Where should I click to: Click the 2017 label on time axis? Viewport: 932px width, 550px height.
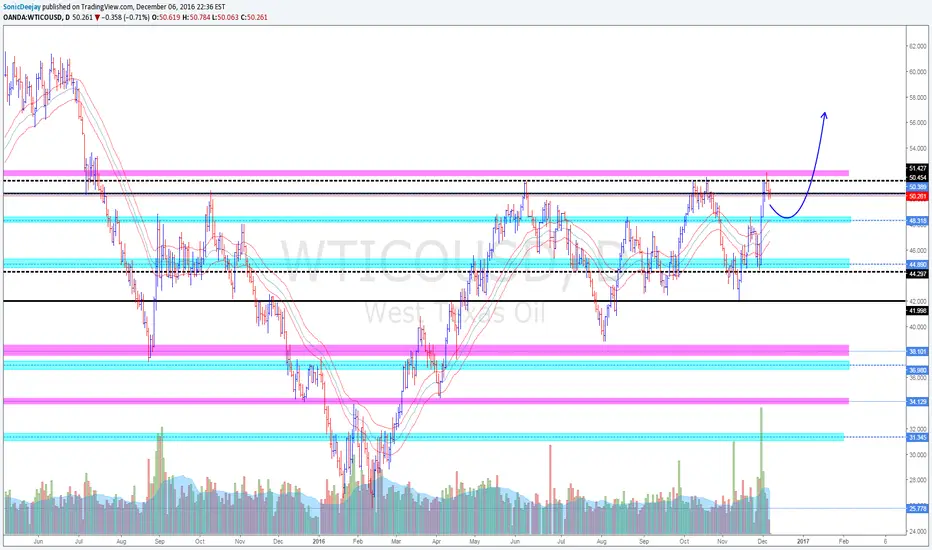point(803,542)
